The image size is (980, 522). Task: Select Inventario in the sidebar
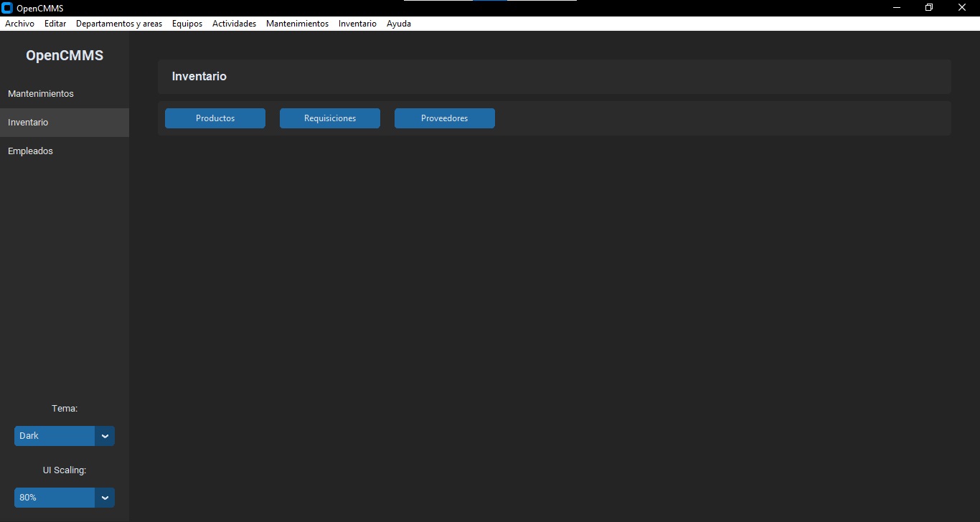pos(28,122)
